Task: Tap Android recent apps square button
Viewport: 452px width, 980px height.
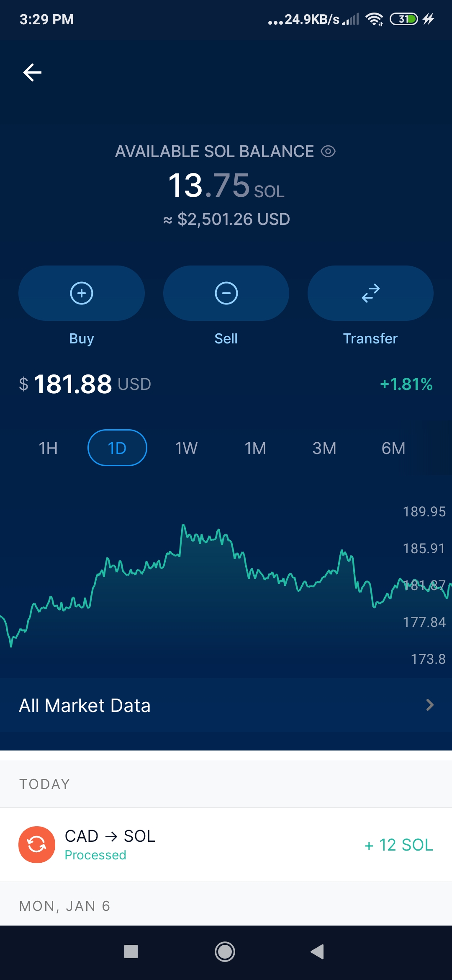Action: click(131, 952)
